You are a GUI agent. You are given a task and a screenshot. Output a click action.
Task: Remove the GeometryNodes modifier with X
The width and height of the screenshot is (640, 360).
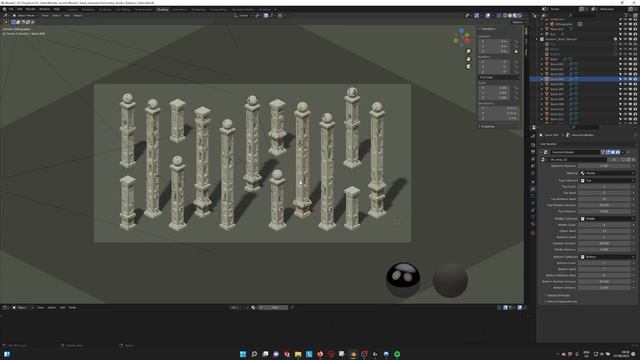pyautogui.click(x=629, y=152)
